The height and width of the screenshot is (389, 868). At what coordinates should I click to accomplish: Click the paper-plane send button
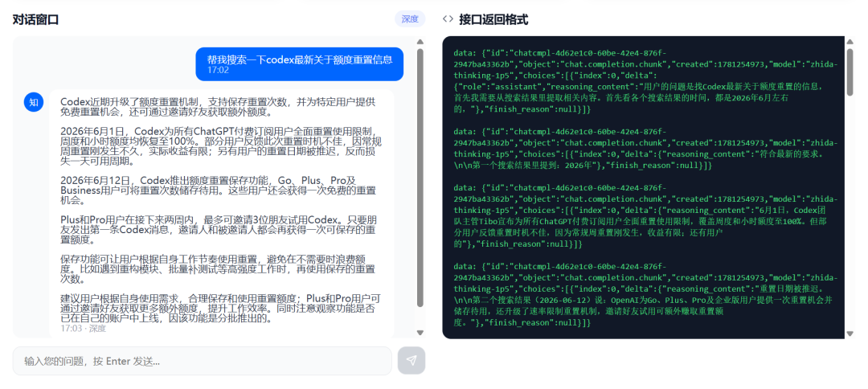[411, 361]
